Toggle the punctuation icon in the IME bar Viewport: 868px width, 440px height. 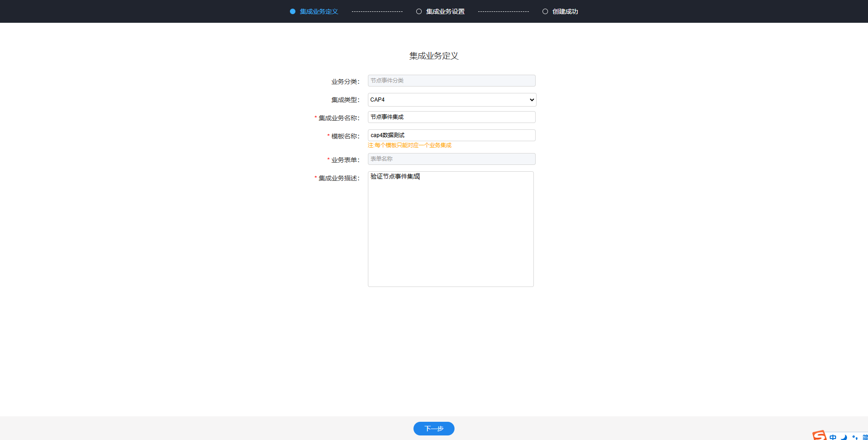pos(855,437)
